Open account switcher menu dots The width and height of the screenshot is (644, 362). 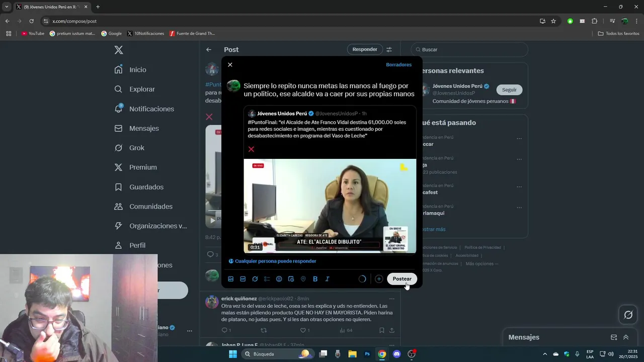click(x=190, y=331)
